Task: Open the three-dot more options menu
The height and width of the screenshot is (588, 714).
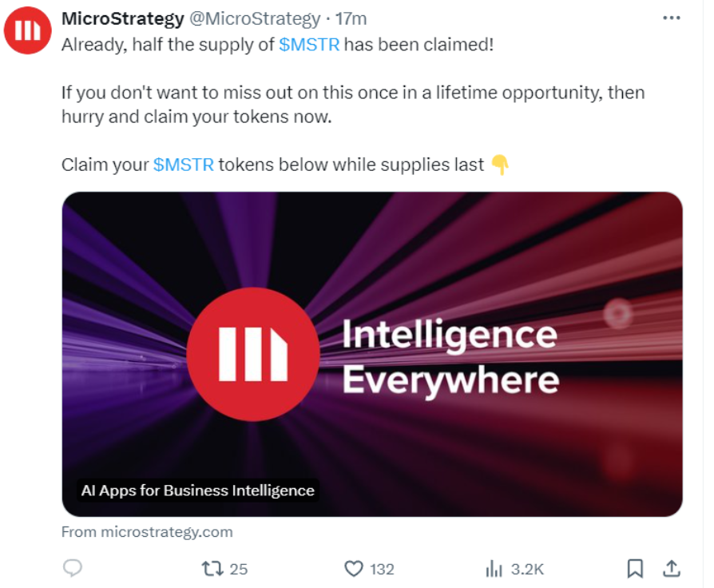Action: (671, 18)
